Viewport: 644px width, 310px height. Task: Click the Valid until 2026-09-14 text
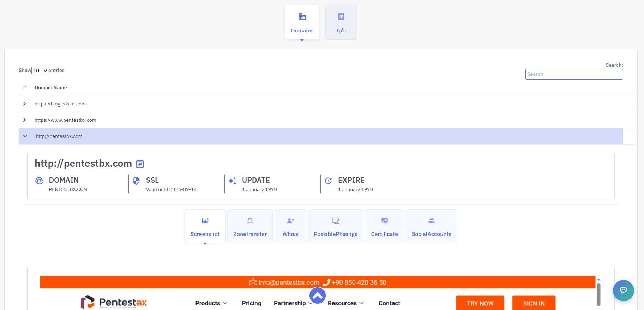click(x=171, y=189)
